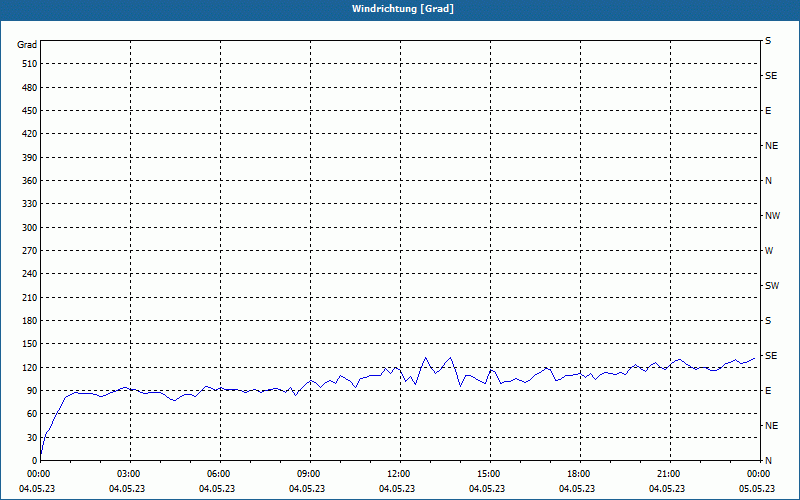Click the 09:00 time axis label
Screen dimensions: 800x500
(x=310, y=474)
